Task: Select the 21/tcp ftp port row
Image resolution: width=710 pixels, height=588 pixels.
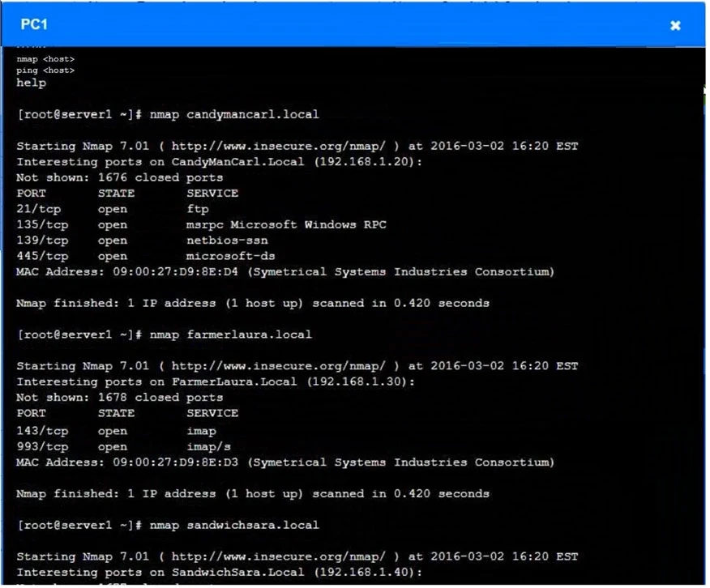Action: click(113, 209)
